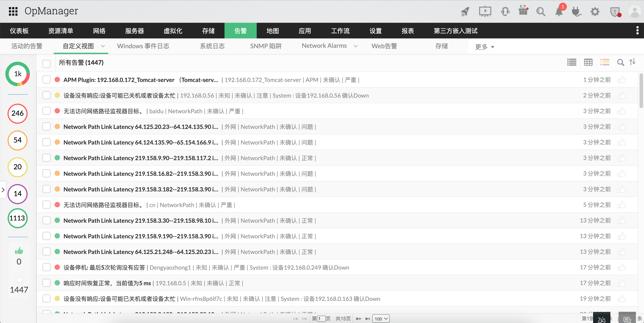Change page size using the 100 selector

(x=381, y=319)
